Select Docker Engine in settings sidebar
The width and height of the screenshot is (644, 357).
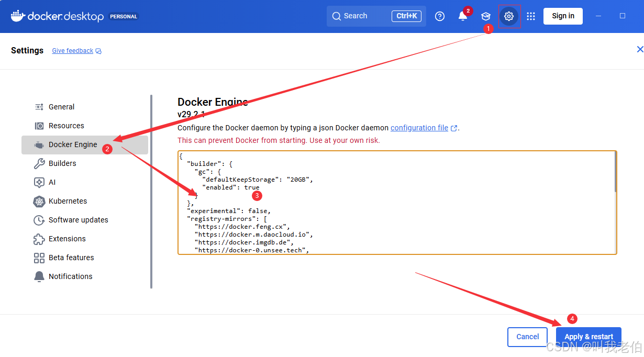point(85,144)
